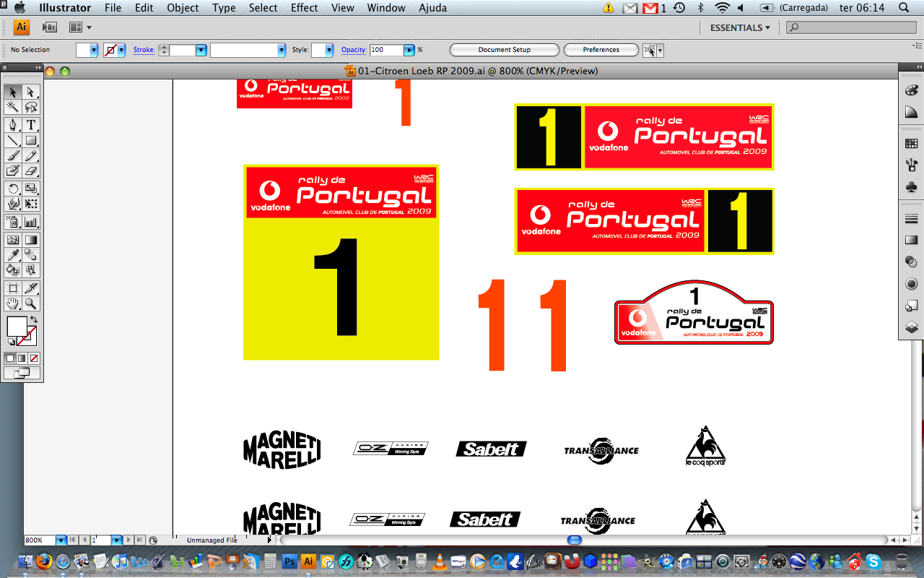Image resolution: width=924 pixels, height=578 pixels.
Task: Open the stroke weight dropdown
Action: coord(201,50)
